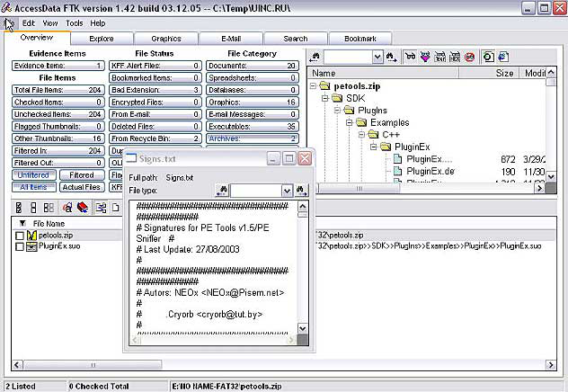Click find-next binoculars icon in viewer toolbar

coord(391,57)
